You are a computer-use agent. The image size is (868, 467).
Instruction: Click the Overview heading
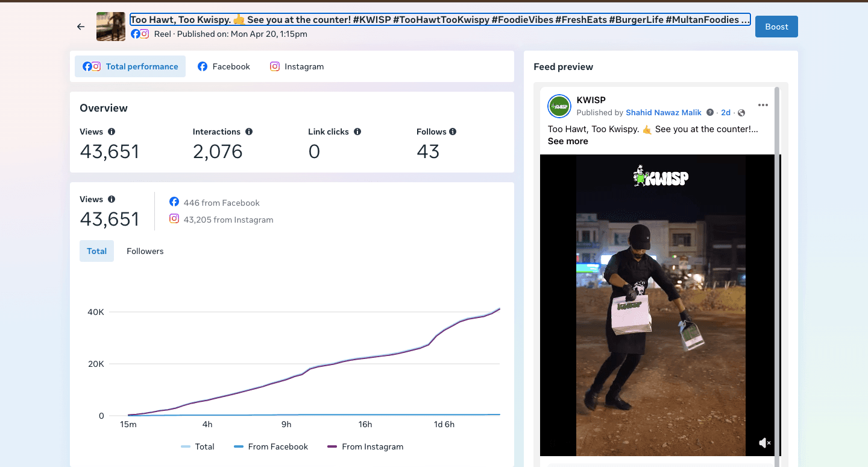(104, 108)
